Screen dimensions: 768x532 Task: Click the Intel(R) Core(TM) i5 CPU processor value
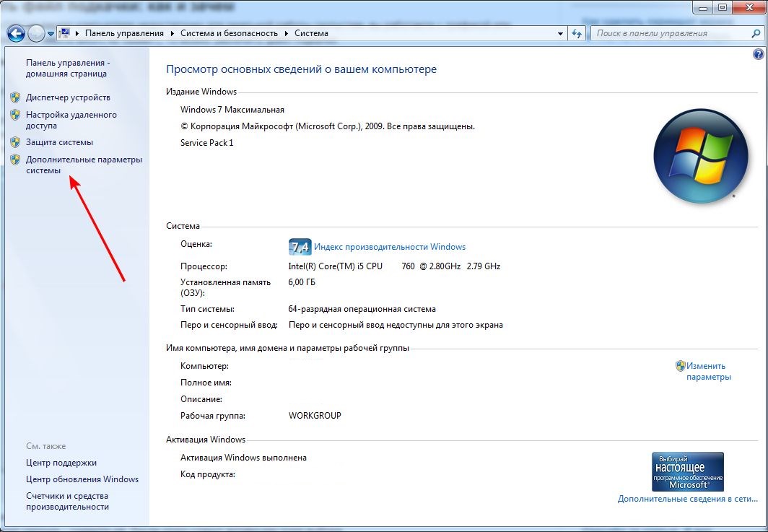pos(394,266)
